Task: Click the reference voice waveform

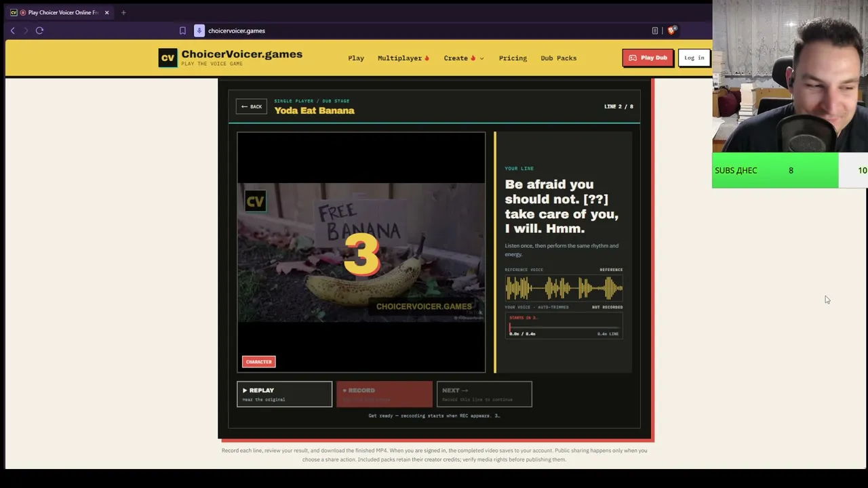Action: [564, 289]
